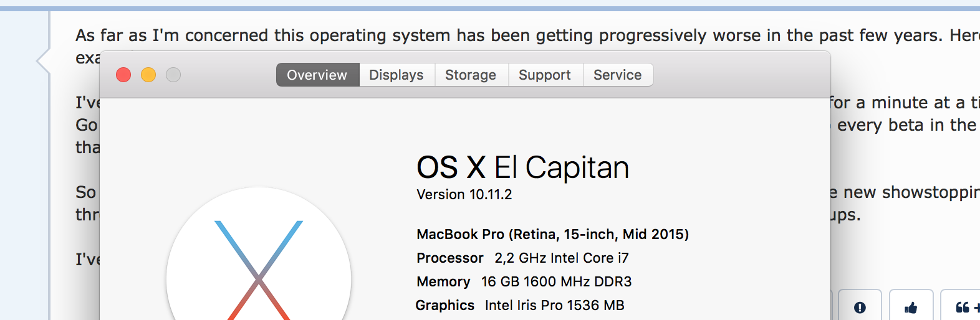980x320 pixels.
Task: Click the MacBook Pro model line
Action: tap(552, 234)
